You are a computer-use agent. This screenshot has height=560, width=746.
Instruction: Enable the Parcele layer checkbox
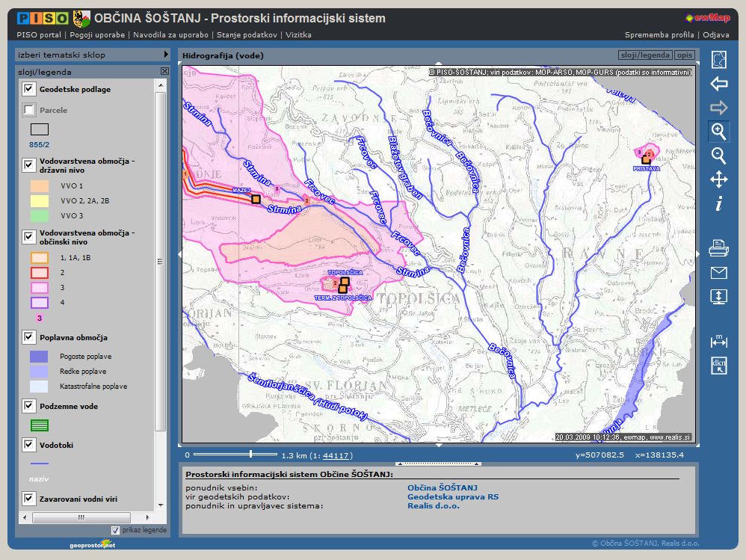(29, 111)
